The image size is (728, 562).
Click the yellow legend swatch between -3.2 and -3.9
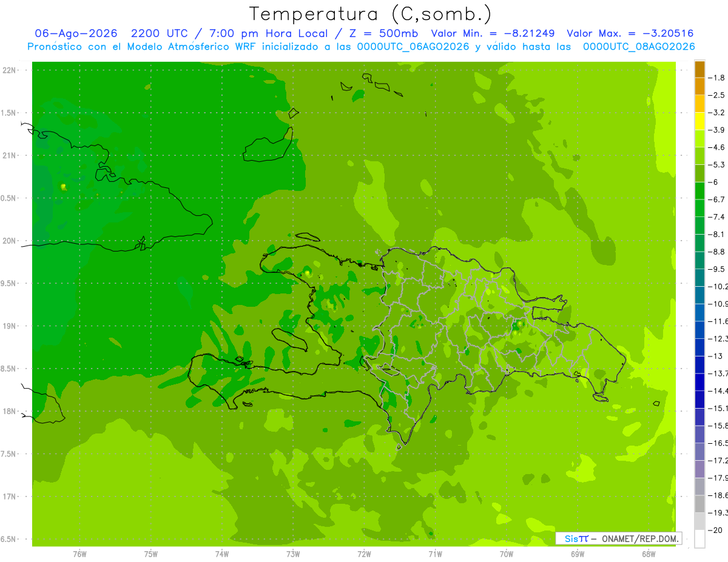pyautogui.click(x=699, y=121)
